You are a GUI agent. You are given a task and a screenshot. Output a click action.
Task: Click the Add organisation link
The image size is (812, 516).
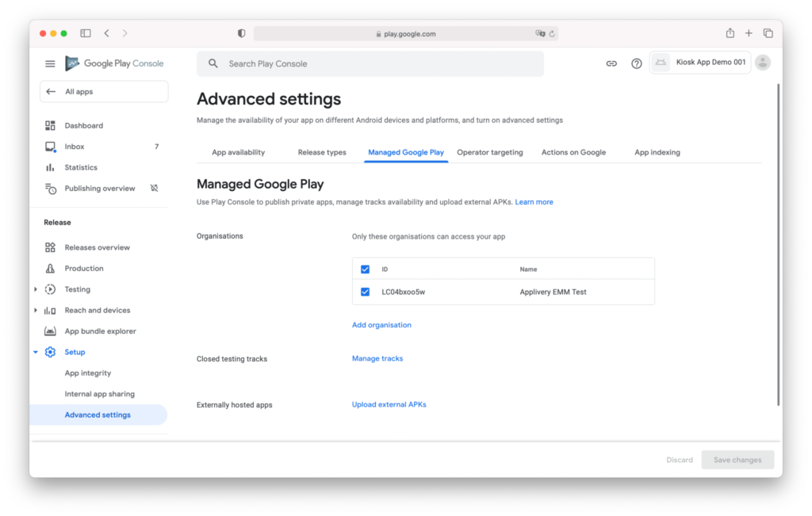tap(381, 324)
